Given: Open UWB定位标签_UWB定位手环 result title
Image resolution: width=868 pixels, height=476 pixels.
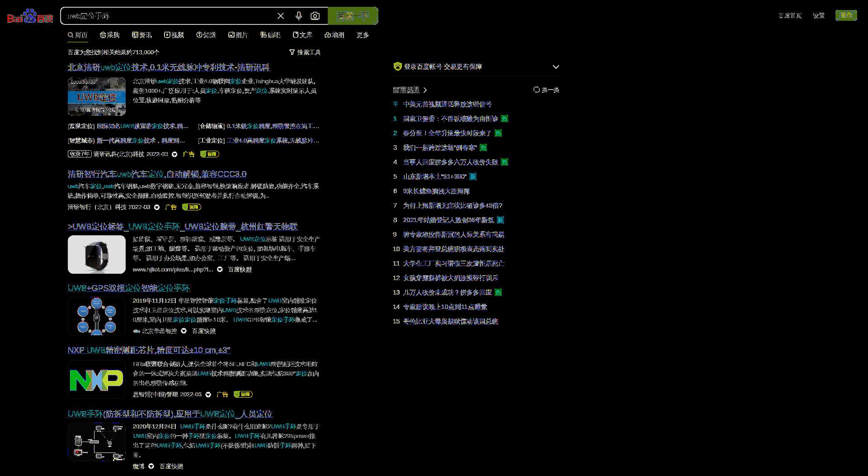Looking at the screenshot, I should 183,227.
